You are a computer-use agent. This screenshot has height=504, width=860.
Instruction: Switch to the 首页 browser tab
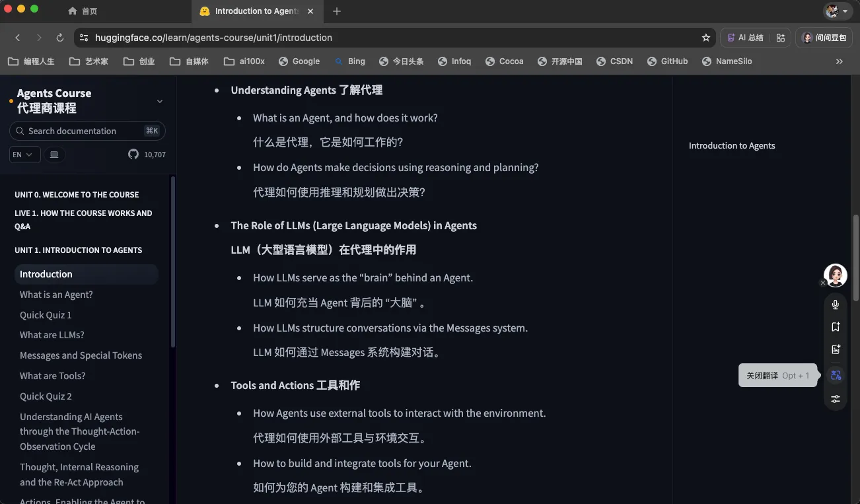[x=83, y=11]
